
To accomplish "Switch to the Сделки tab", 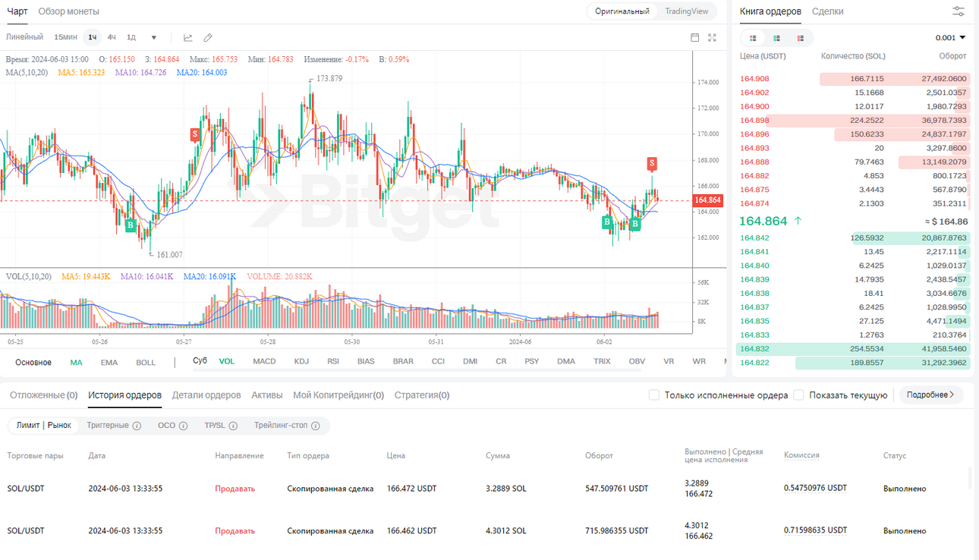I will pos(827,11).
